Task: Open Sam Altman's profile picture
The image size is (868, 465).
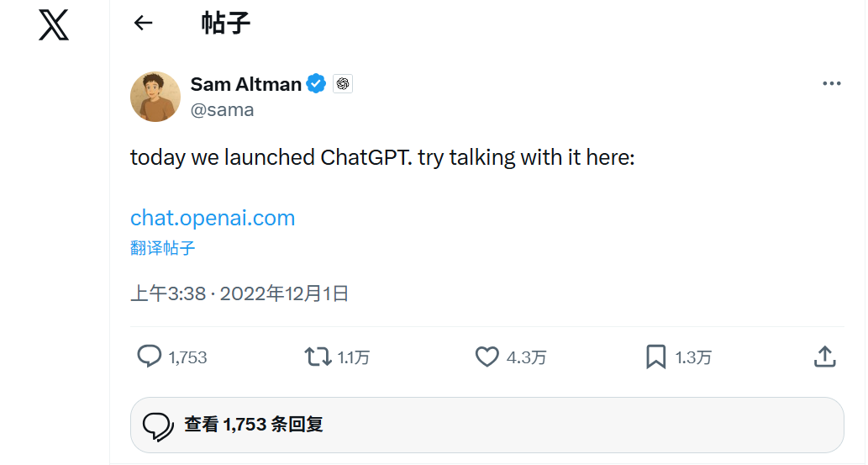Action: tap(155, 97)
